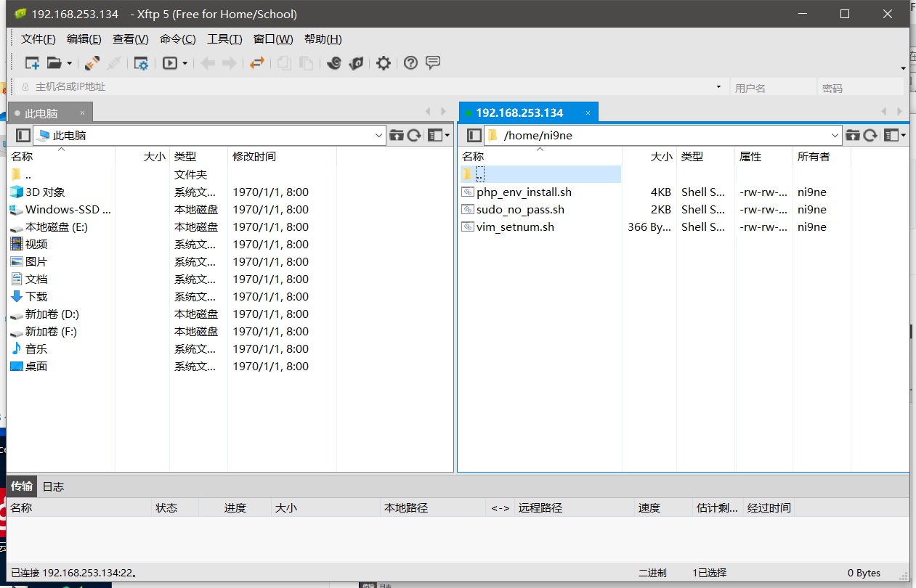Click the orange transfer/synchronize arrows icon

(256, 63)
